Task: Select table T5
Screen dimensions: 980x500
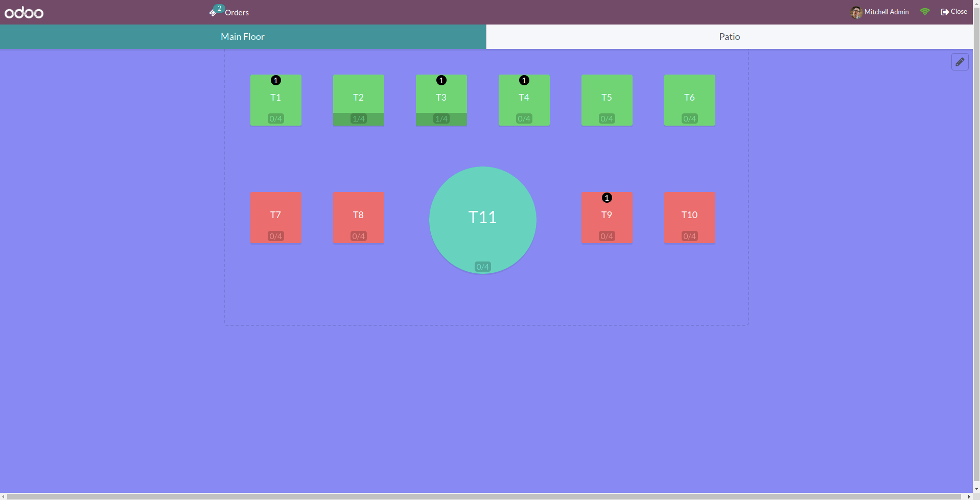Action: coord(607,100)
